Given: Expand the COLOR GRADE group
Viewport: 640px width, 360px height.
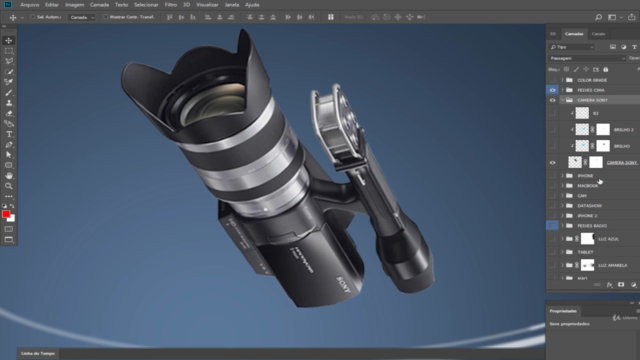Looking at the screenshot, I should coord(562,80).
